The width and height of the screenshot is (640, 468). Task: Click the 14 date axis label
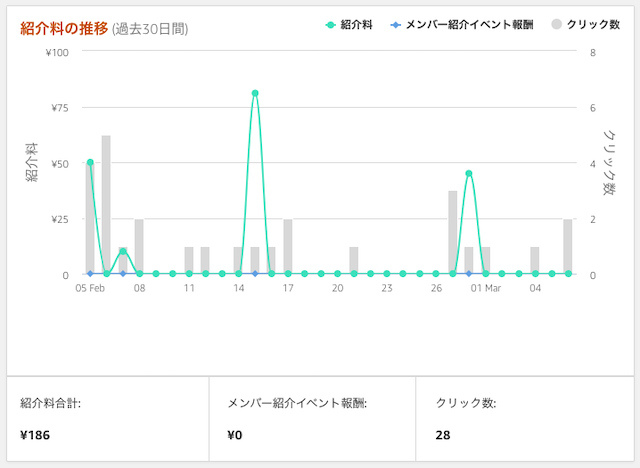(238, 288)
